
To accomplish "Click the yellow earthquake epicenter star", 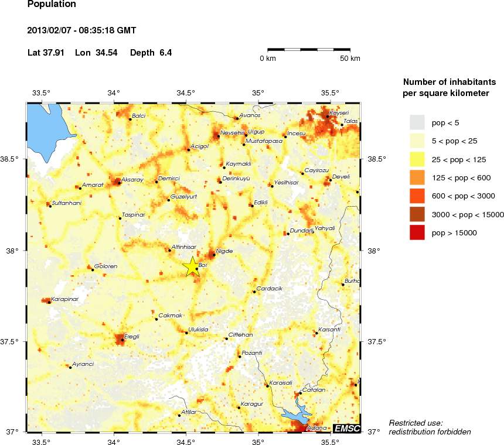I will click(x=192, y=266).
